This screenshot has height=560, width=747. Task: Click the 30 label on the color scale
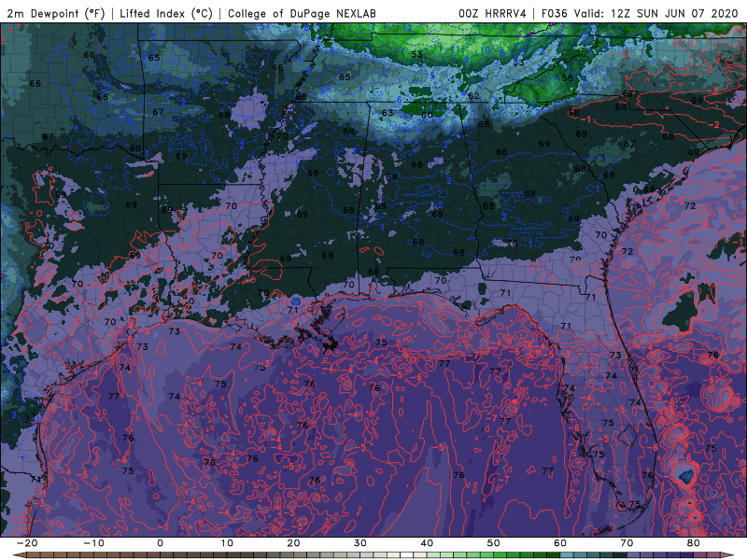click(x=360, y=543)
